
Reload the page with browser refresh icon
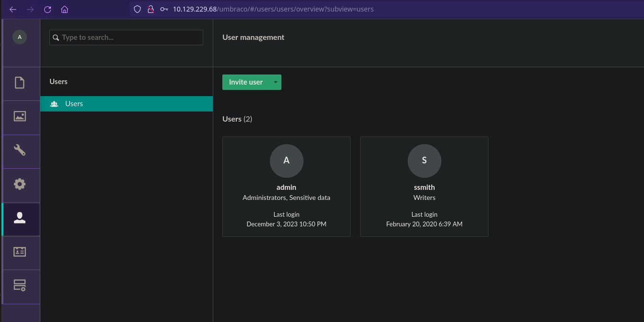(x=47, y=9)
